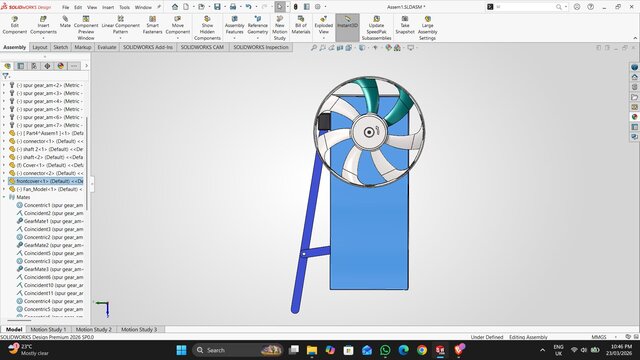Expand shaft 2<1> tree node
This screenshot has height=360, width=640.
pos(4,149)
